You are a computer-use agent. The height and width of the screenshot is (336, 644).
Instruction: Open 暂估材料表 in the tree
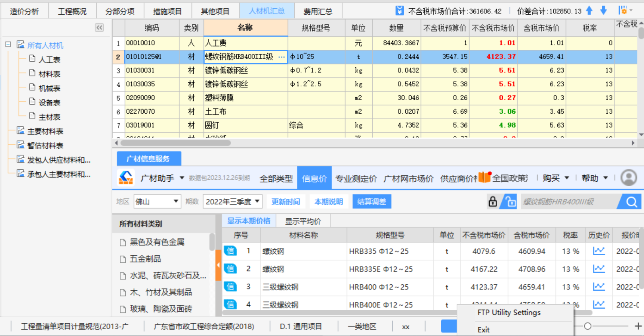click(45, 146)
